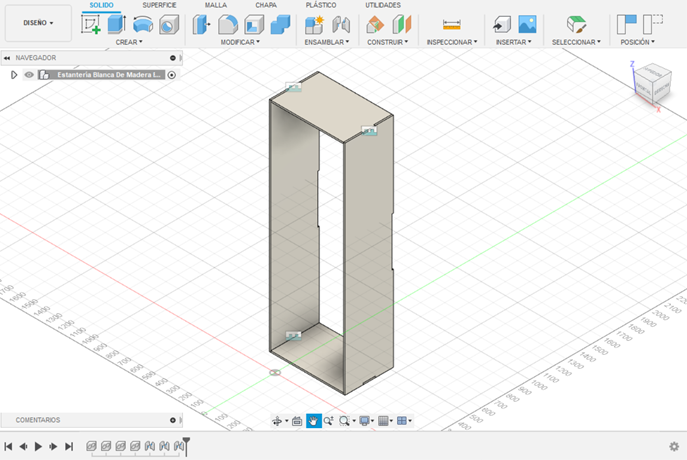The width and height of the screenshot is (687, 460).
Task: Open the Grid and Snaps dropdown
Action: tap(385, 421)
